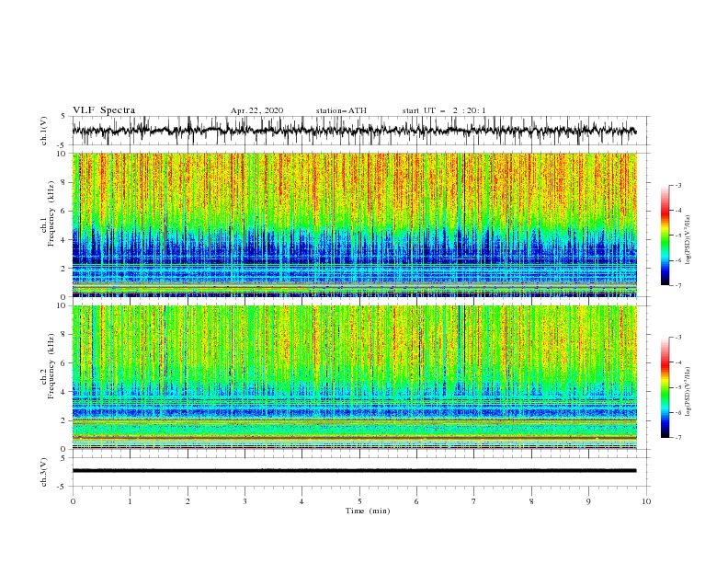
Task: Click the "station=ATH" header label
Action: (341, 110)
